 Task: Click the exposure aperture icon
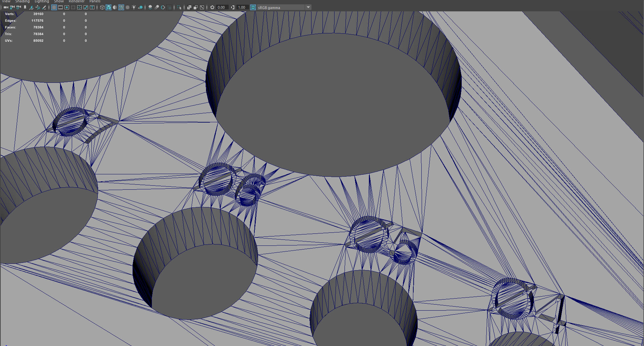click(x=212, y=7)
